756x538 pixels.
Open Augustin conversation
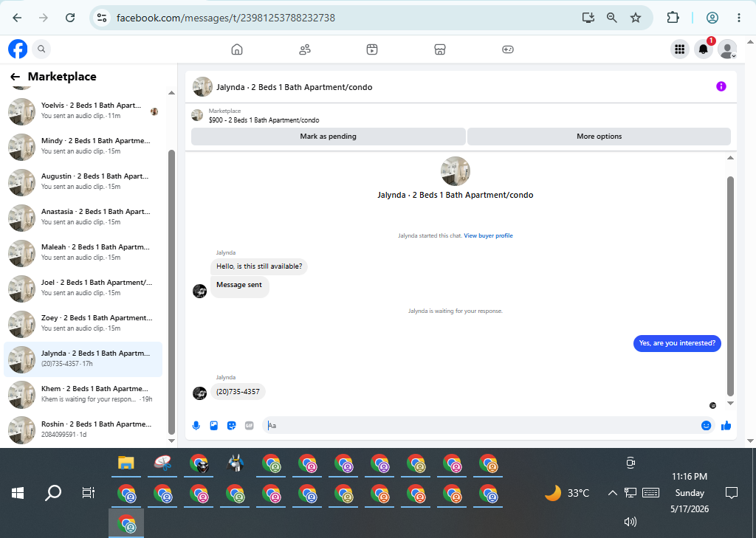click(x=83, y=182)
